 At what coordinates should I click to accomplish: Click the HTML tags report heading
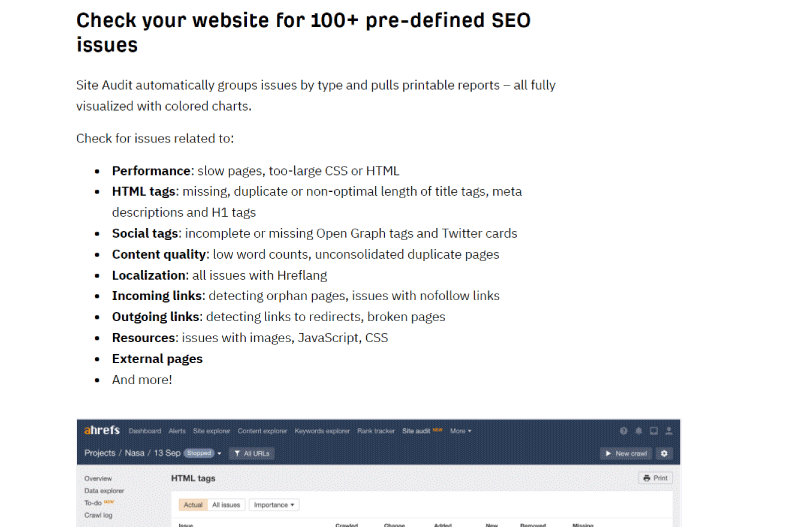tap(193, 478)
